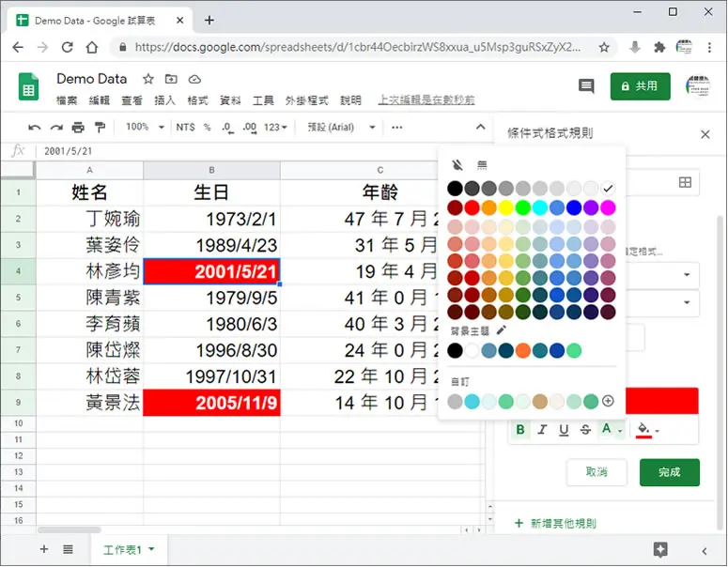Click the print icon in the toolbar
The image size is (728, 567).
point(78,127)
